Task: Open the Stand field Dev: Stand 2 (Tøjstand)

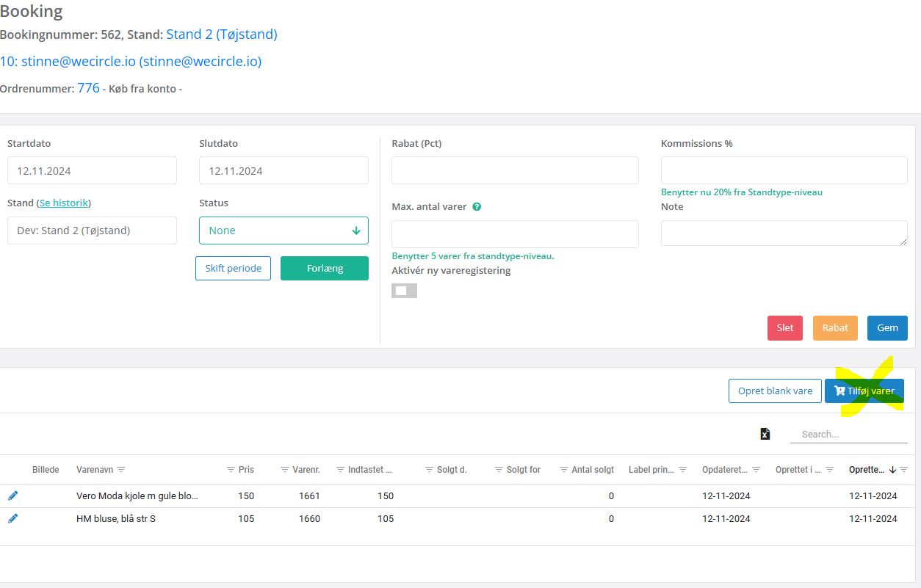Action: coord(92,231)
